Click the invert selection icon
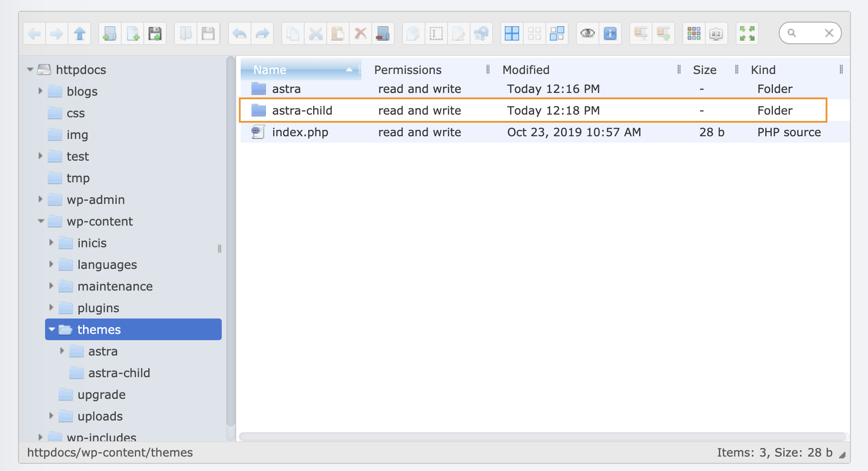868x471 pixels. point(557,33)
